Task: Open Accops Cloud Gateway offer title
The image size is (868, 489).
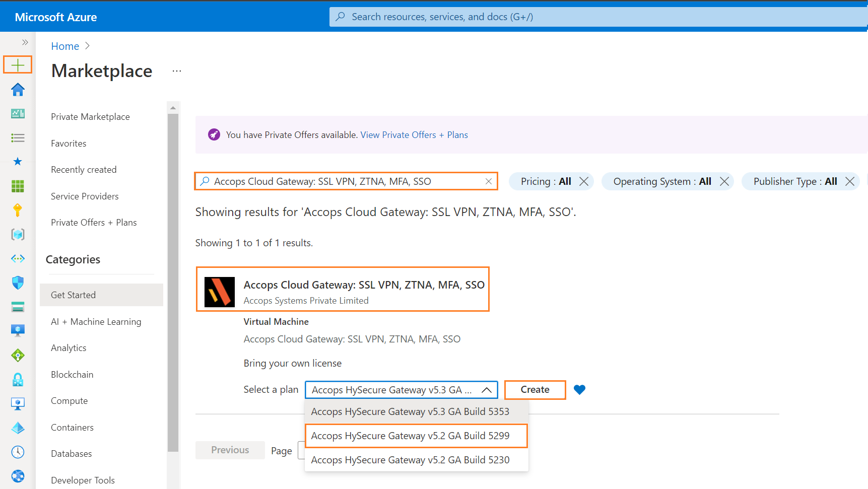Action: click(x=364, y=285)
